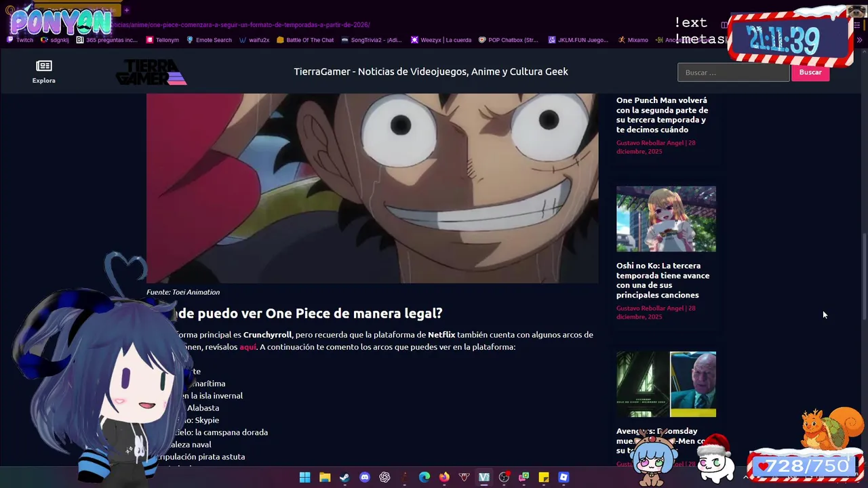
Task: Click Oshi no Ko article author line
Action: pyautogui.click(x=656, y=312)
